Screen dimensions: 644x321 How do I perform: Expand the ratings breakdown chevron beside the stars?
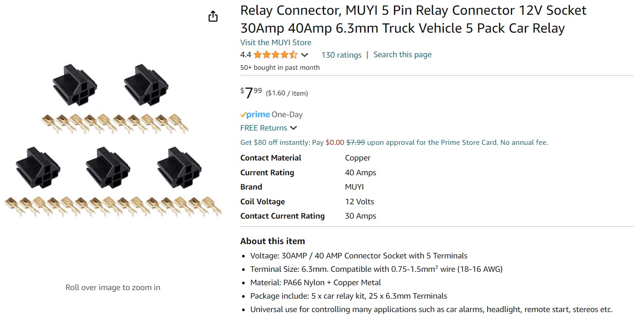tap(305, 55)
